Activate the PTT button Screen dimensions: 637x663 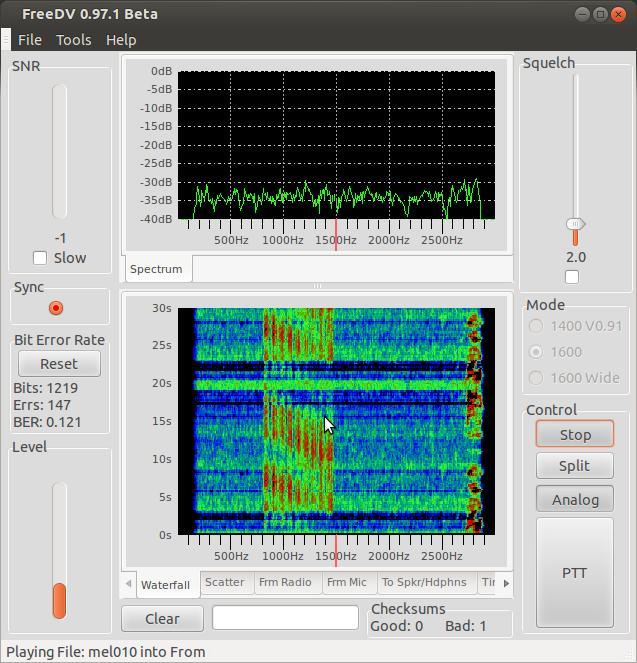click(575, 573)
